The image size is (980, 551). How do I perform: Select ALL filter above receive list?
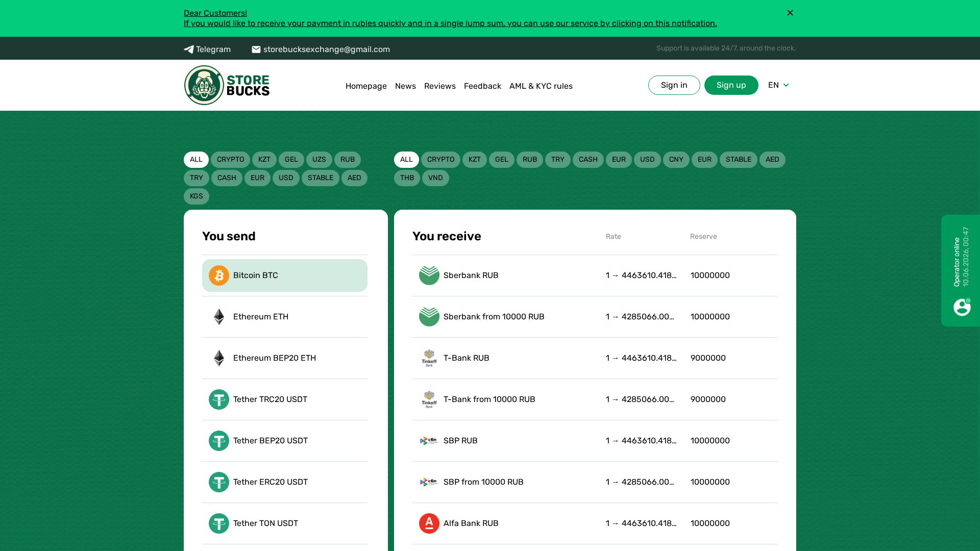coord(406,160)
